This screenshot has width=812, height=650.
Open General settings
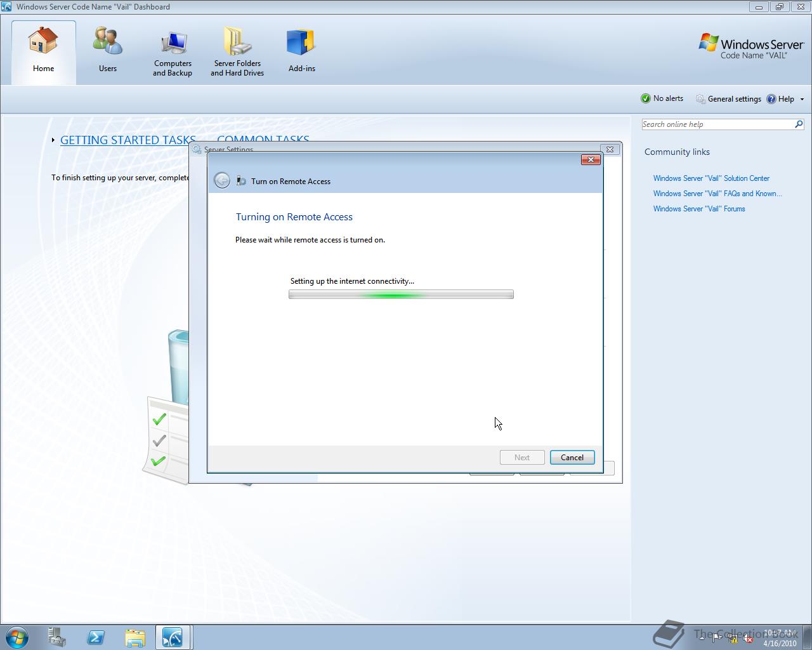[728, 98]
